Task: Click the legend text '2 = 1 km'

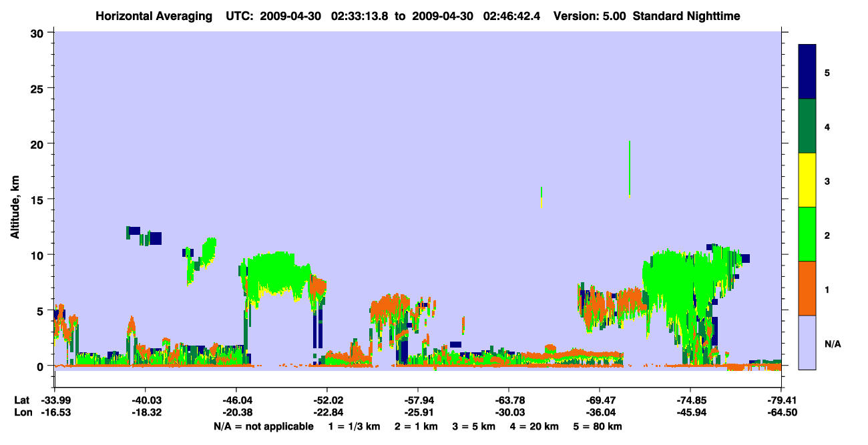Action: tap(417, 426)
